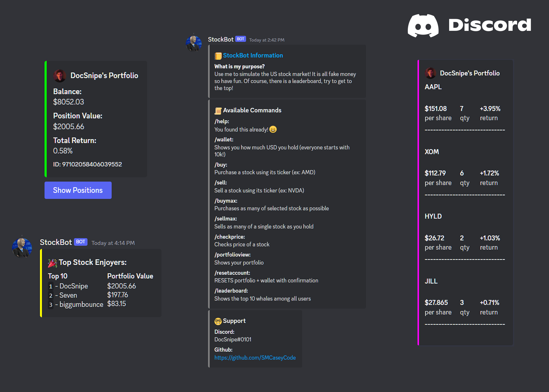
Task: Click the ID 97102058406039552 text
Action: click(x=87, y=164)
